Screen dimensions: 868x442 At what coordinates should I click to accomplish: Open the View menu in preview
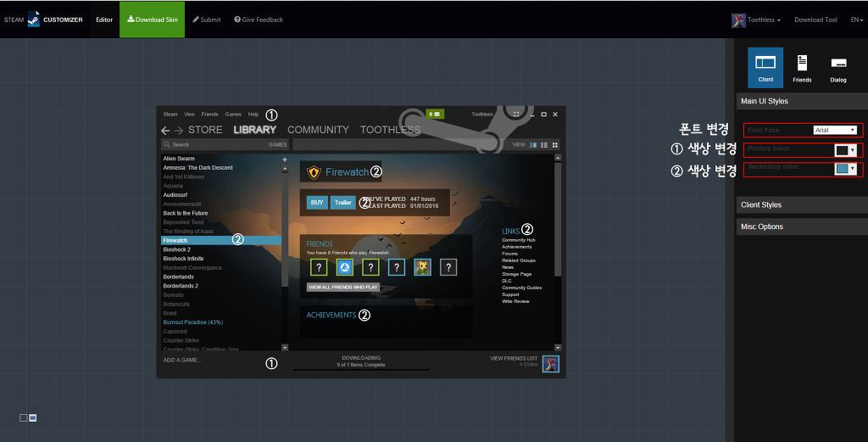(189, 114)
